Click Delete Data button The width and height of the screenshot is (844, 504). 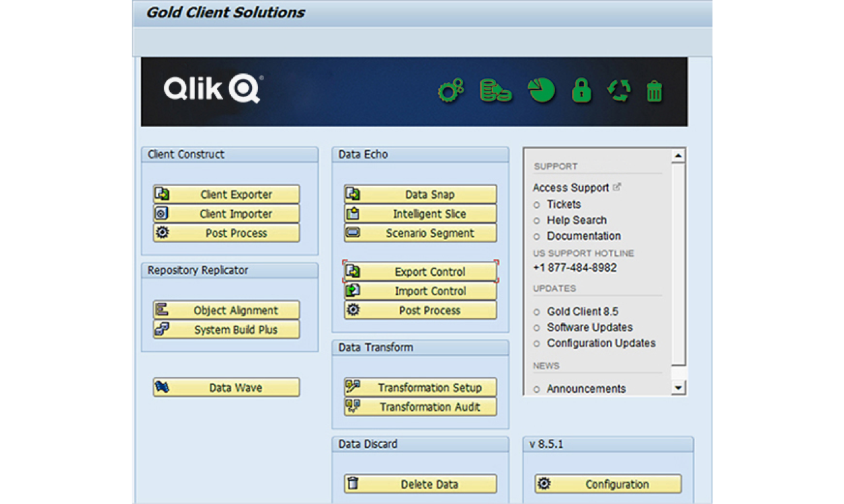(x=420, y=484)
